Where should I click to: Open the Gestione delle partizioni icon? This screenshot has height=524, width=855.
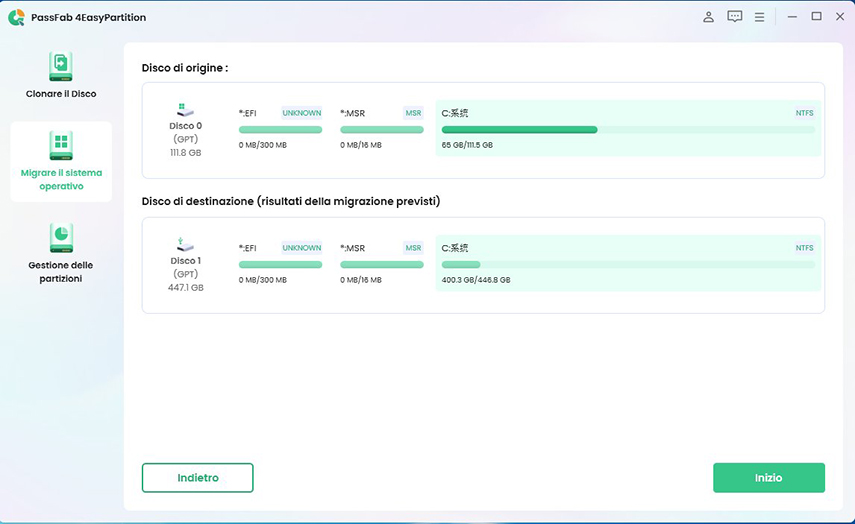pos(61,237)
